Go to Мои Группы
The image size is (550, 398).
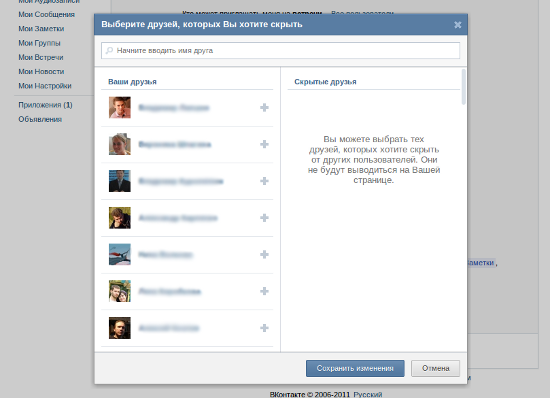pos(39,43)
